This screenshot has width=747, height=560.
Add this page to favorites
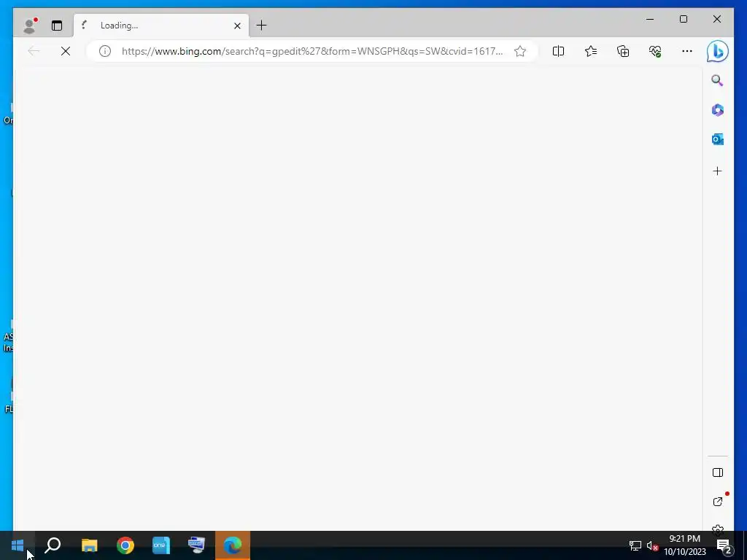[x=520, y=51]
